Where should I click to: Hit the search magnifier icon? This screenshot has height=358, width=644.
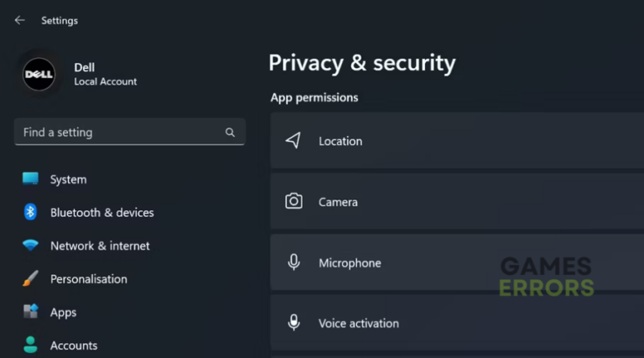pos(230,132)
